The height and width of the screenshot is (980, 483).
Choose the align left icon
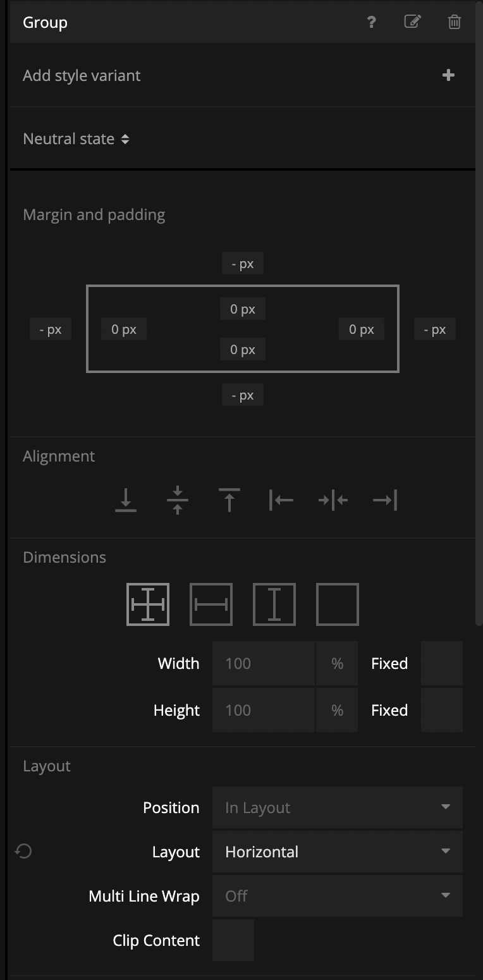[281, 500]
